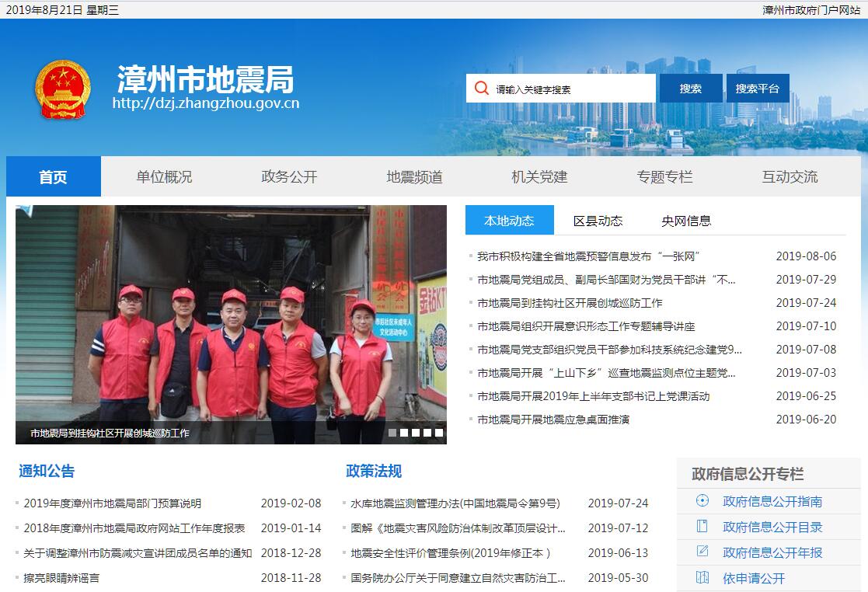Open 漳州市政府门户网站 link at top
Viewport: 868px width, 592px height.
click(811, 10)
